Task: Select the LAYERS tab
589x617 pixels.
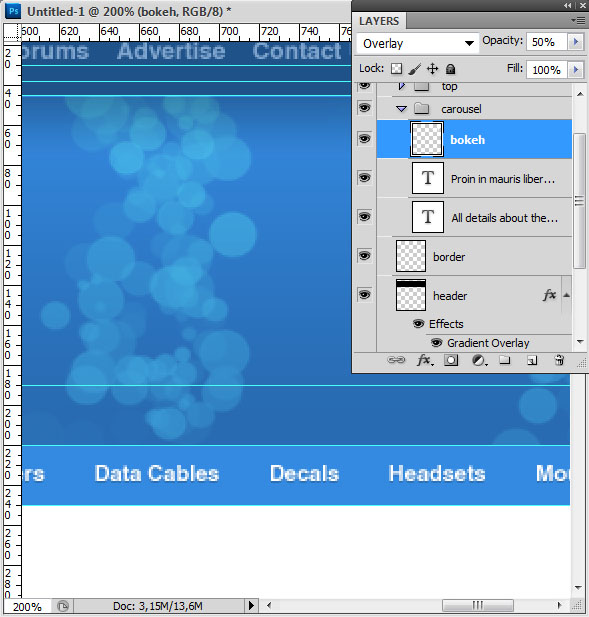Action: coord(379,21)
